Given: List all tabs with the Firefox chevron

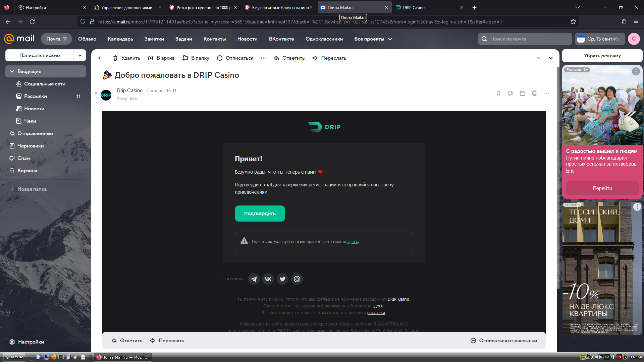Looking at the screenshot, I should pos(578,7).
